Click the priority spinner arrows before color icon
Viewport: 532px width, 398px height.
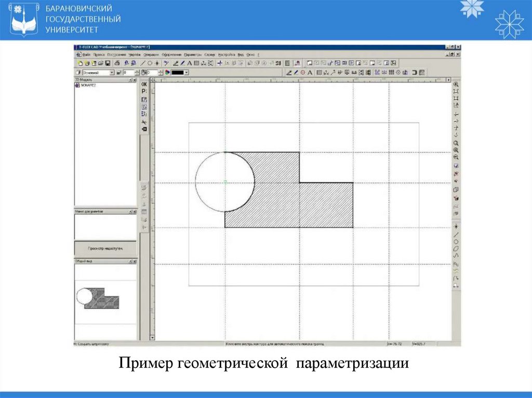click(x=161, y=73)
